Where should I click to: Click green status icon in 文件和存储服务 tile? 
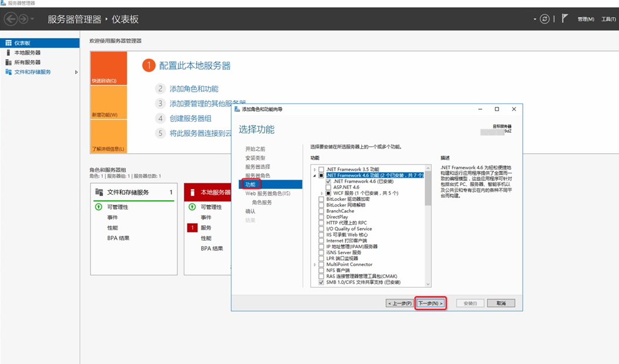tap(98, 207)
